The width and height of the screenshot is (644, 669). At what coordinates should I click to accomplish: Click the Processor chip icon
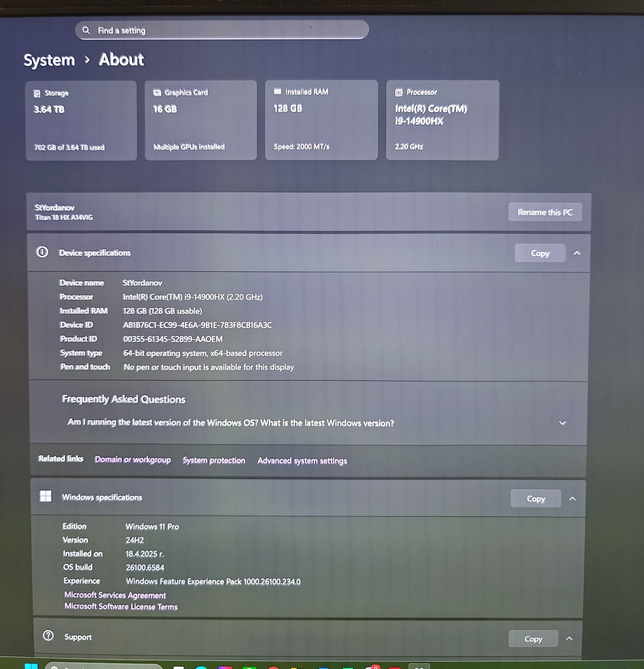click(x=399, y=93)
